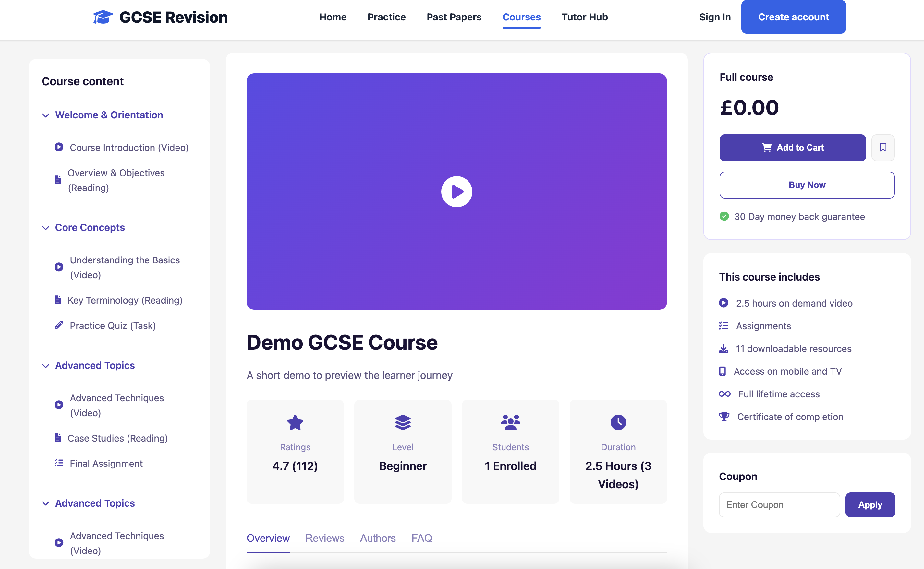
Task: Click the checklist icon beside Final Assignment
Action: coord(58,463)
